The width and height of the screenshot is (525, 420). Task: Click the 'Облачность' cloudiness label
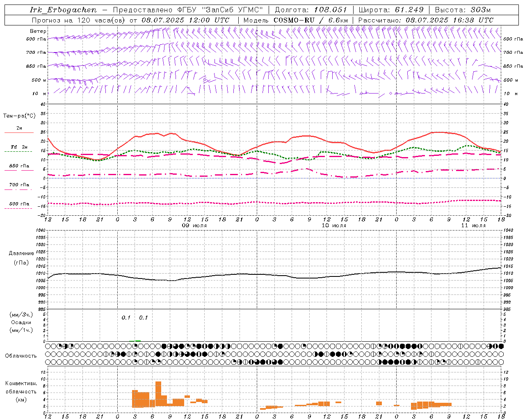(21, 356)
